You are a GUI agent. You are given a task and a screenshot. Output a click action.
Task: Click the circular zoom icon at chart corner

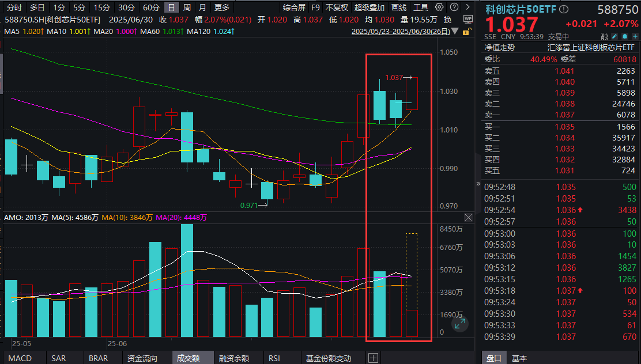coord(460,325)
